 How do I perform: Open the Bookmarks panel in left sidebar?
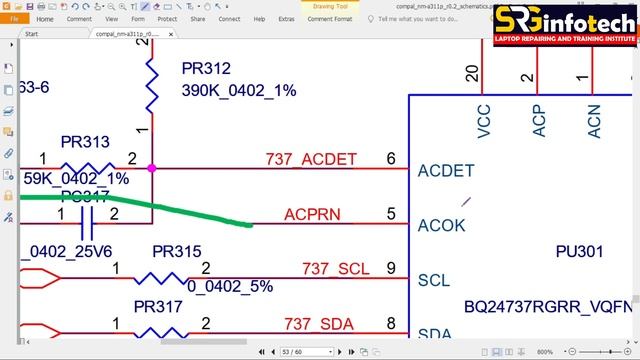pos(8,68)
